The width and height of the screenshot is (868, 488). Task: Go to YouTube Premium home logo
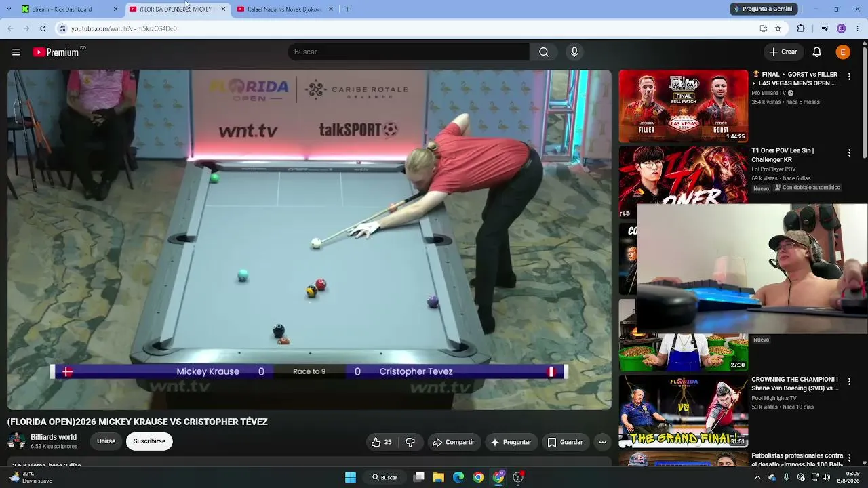(56, 52)
